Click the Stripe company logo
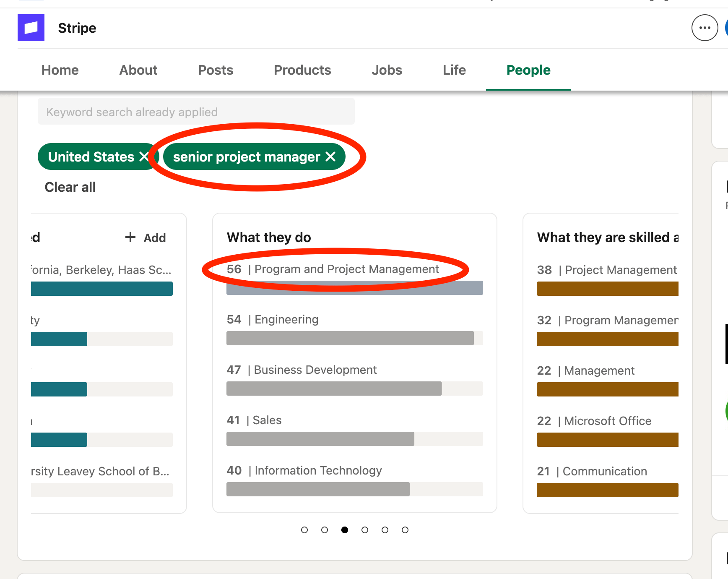The width and height of the screenshot is (728, 579). click(x=31, y=28)
